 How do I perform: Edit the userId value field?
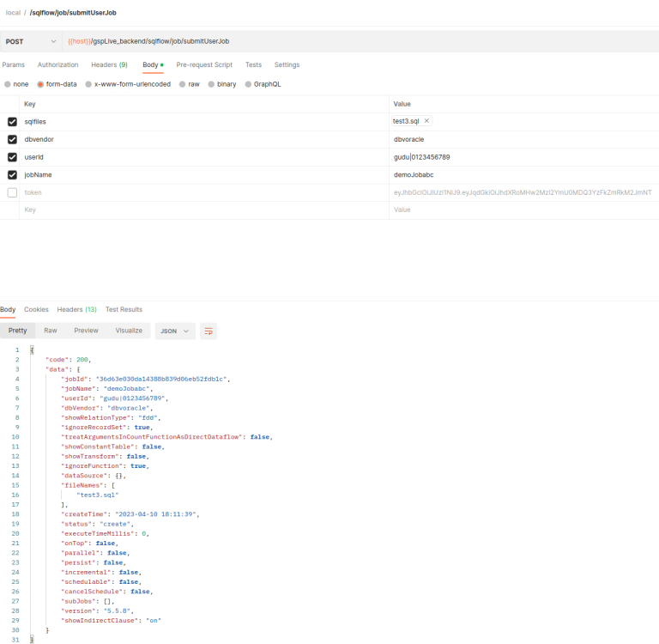[515, 157]
